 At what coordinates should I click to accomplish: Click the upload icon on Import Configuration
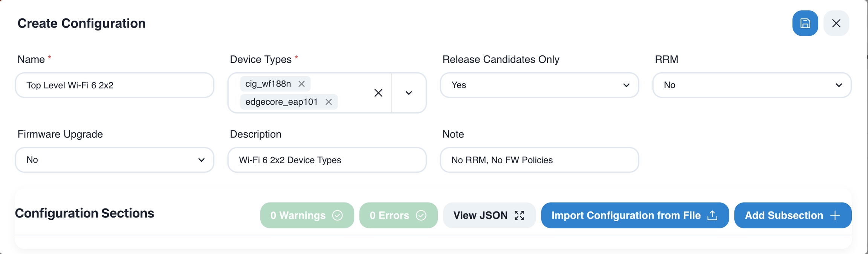(712, 215)
